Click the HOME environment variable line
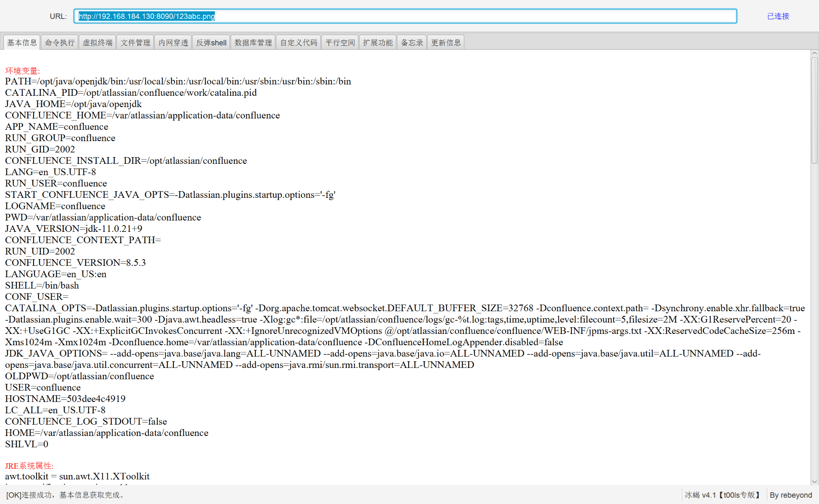Screen dimensions: 819x504 107,433
